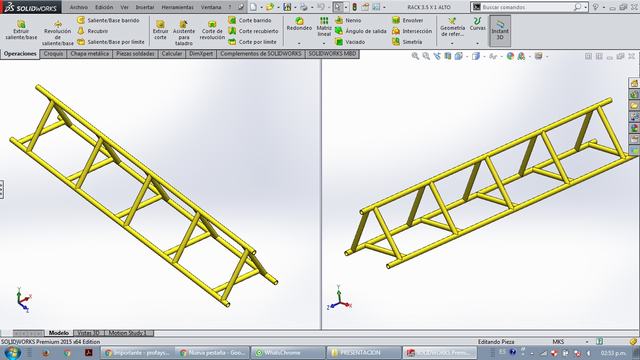
Task: Open the MKS unit system dropdown
Action: [587, 342]
